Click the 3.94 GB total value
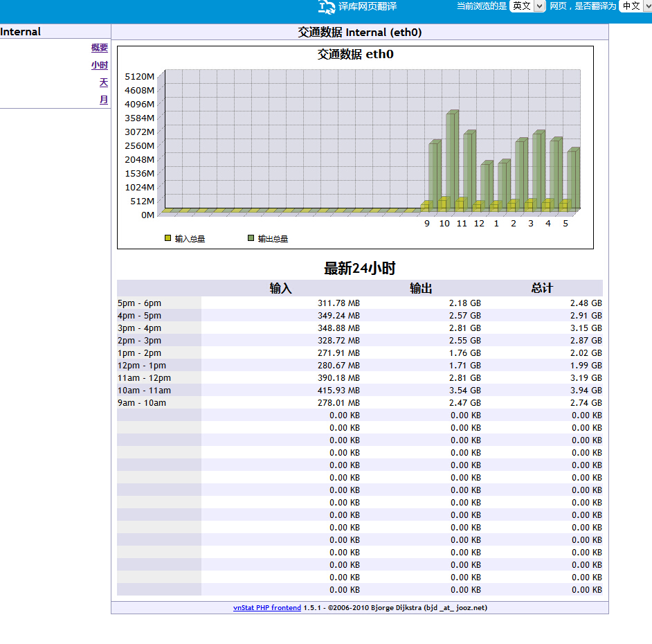This screenshot has height=644, width=652. coord(586,391)
